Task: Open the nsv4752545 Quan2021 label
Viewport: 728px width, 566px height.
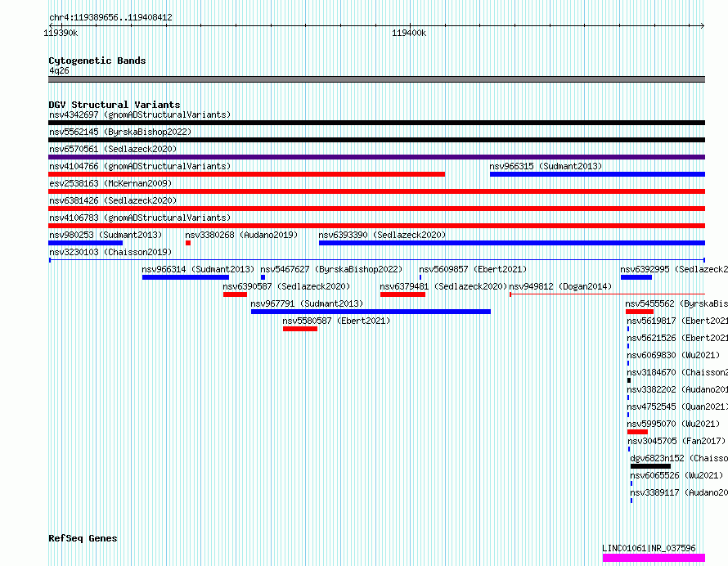Action: 677,407
